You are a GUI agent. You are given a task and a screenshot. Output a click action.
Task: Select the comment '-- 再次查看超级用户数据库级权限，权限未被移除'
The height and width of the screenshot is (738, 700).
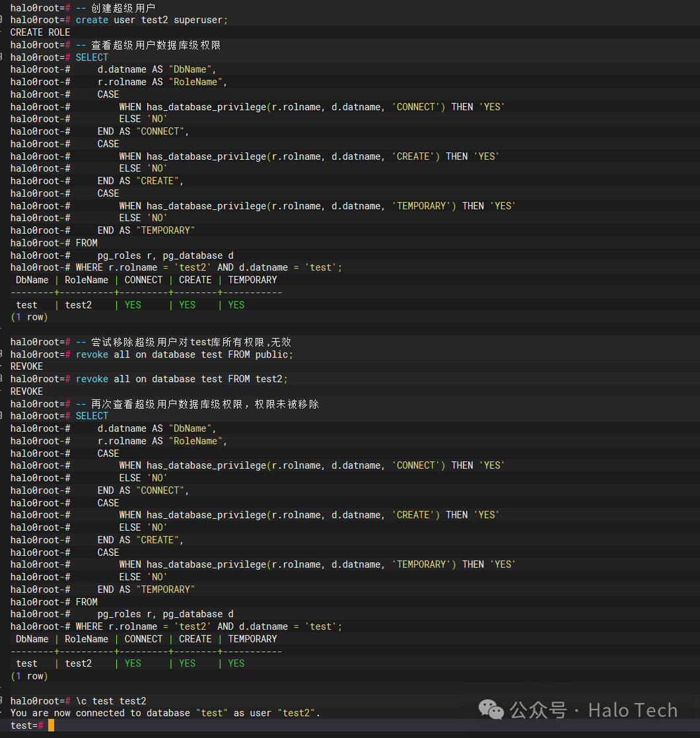coord(197,404)
